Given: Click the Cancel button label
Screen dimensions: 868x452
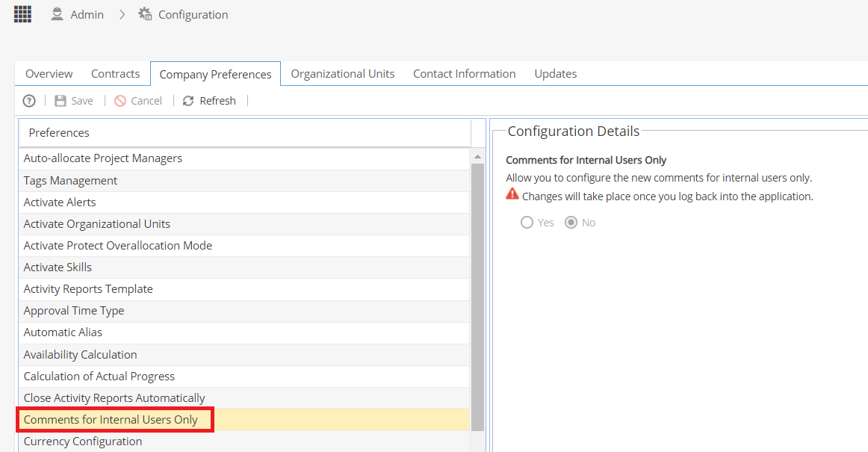Looking at the screenshot, I should pos(146,101).
